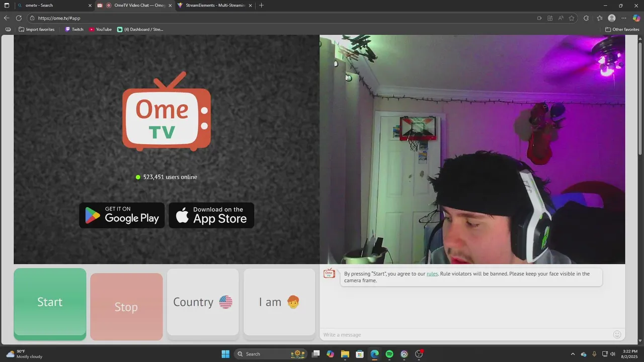Click the microphone icon in system tray
Image resolution: width=644 pixels, height=362 pixels.
click(594, 354)
